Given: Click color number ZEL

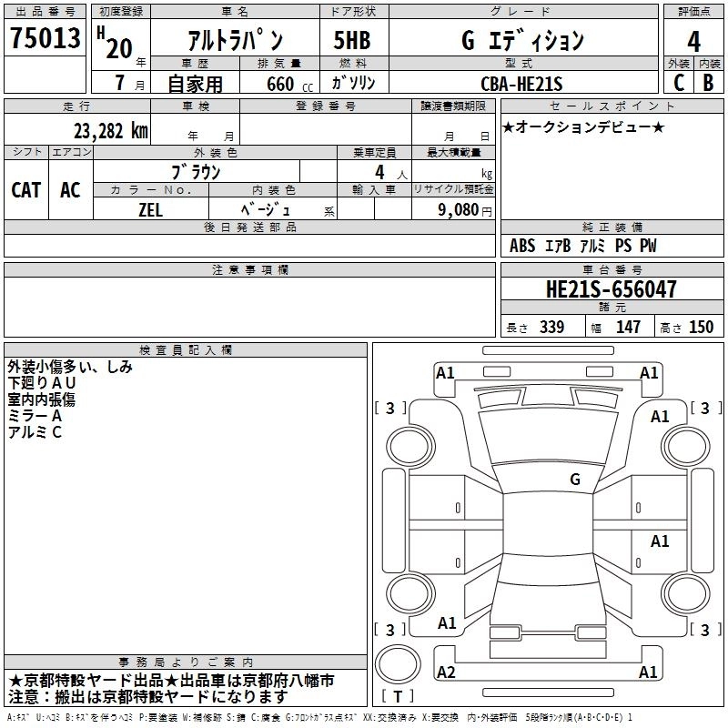Looking at the screenshot, I should tap(150, 210).
